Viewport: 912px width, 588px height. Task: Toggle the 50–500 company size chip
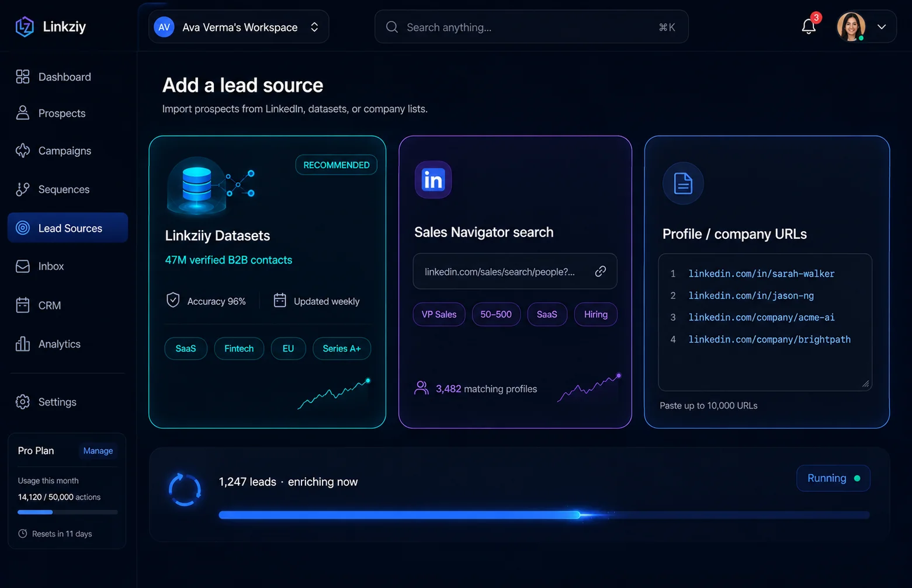tap(496, 314)
